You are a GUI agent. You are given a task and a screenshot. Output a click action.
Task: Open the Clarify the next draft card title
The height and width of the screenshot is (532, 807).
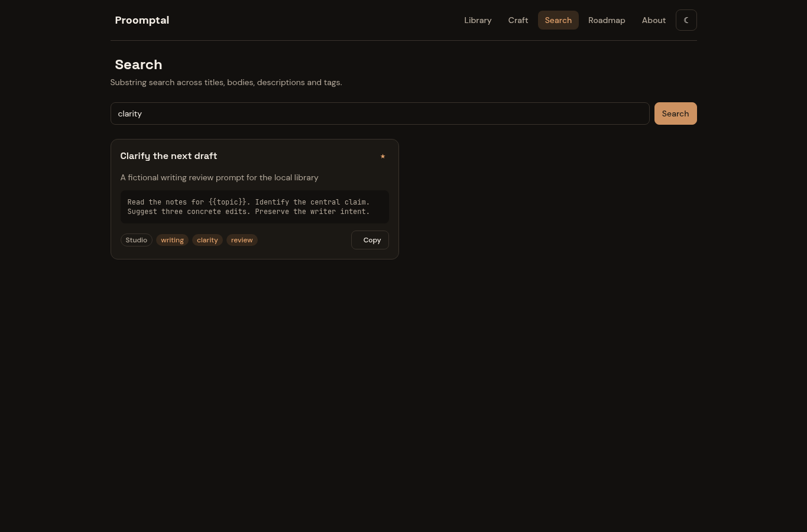tap(168, 156)
